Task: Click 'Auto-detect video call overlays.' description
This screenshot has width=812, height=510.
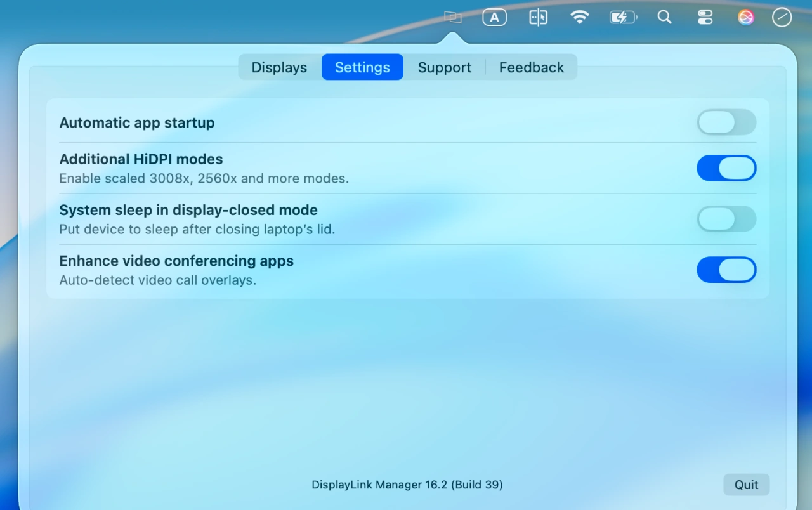Action: pyautogui.click(x=158, y=280)
